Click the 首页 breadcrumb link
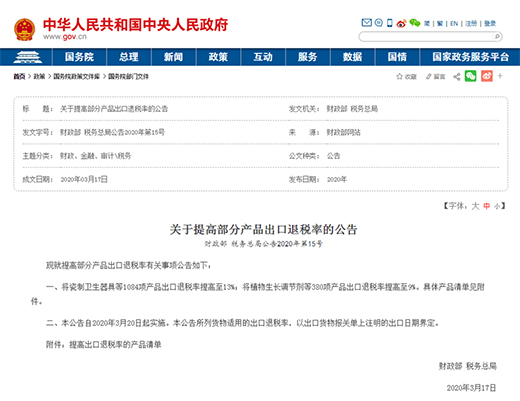 click(x=19, y=77)
